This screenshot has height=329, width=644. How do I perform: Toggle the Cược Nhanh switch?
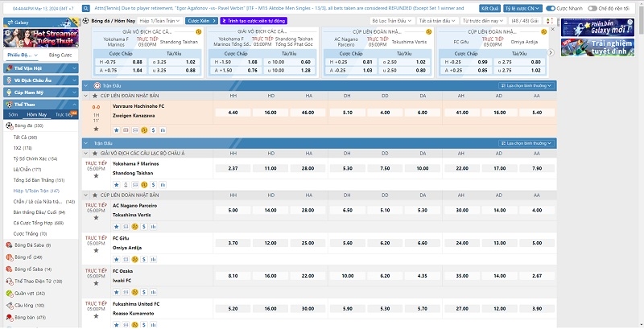coord(551,7)
